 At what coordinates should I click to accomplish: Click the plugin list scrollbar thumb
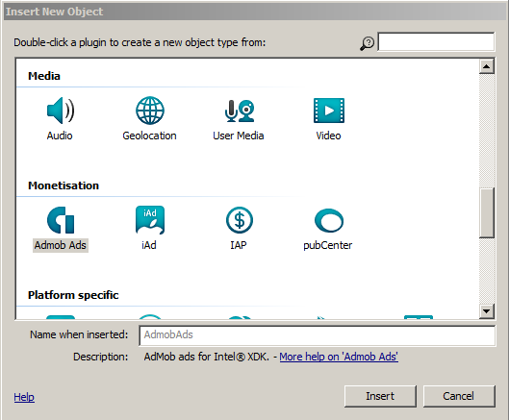[487, 213]
